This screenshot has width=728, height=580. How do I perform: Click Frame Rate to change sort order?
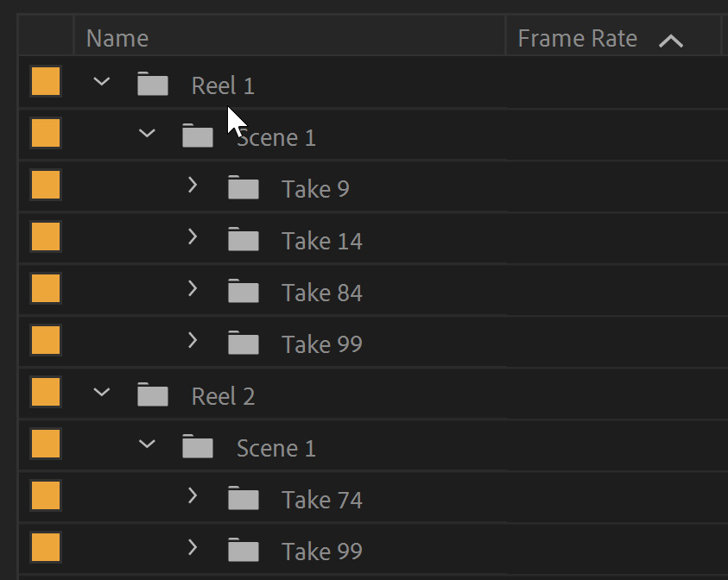coord(577,37)
